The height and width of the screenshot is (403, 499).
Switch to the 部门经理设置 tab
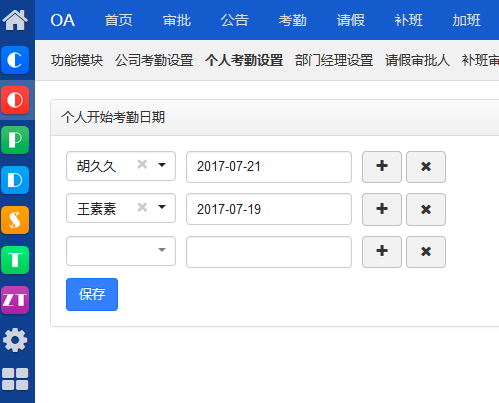point(334,60)
